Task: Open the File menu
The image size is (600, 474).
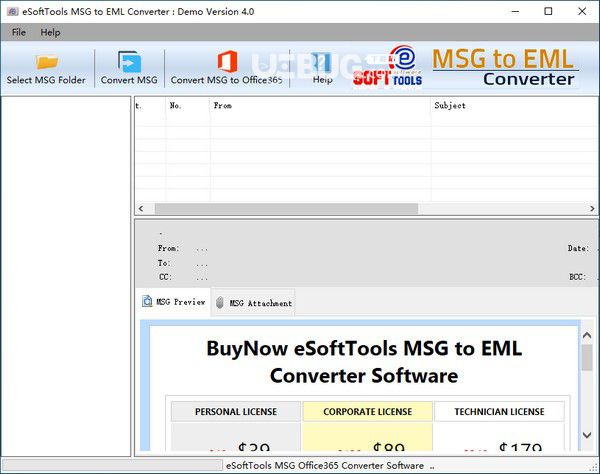Action: pyautogui.click(x=19, y=33)
